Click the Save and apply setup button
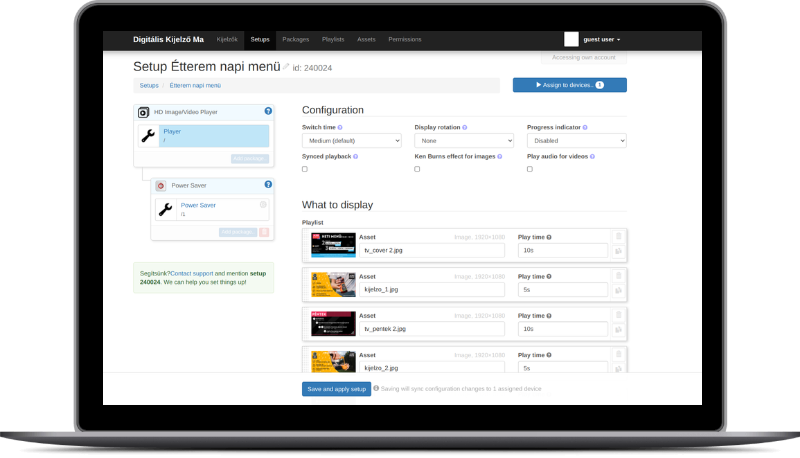 tap(336, 388)
